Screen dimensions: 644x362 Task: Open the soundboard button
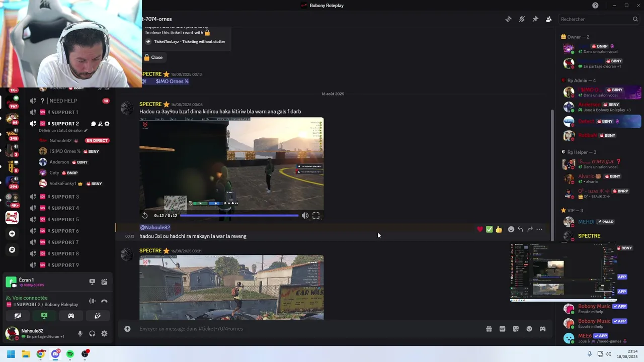coord(98,316)
